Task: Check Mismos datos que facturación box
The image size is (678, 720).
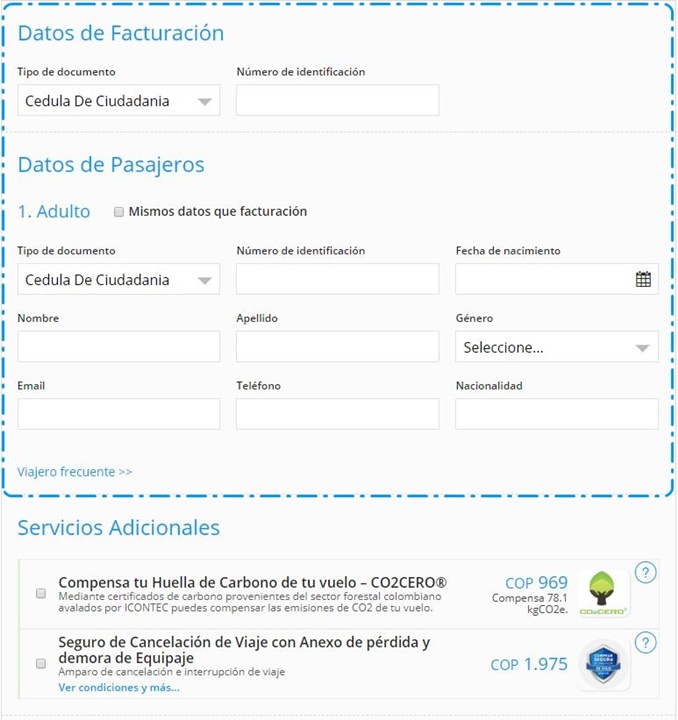Action: click(x=119, y=212)
